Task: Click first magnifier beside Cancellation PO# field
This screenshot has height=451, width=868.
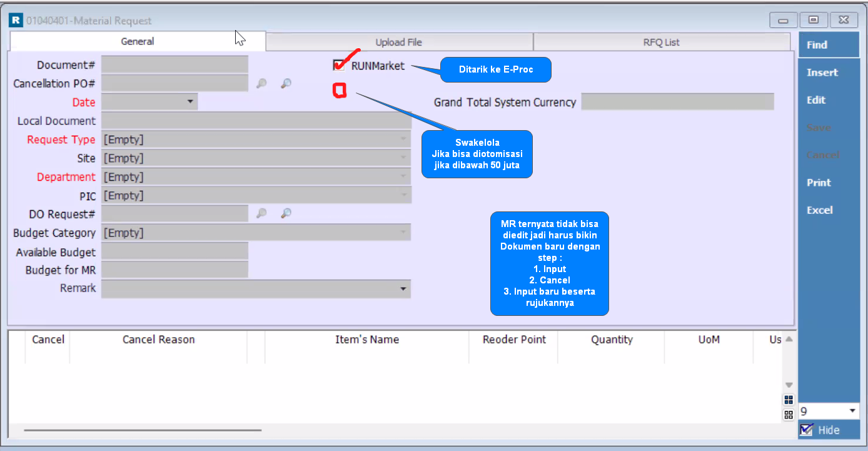Action: (262, 83)
